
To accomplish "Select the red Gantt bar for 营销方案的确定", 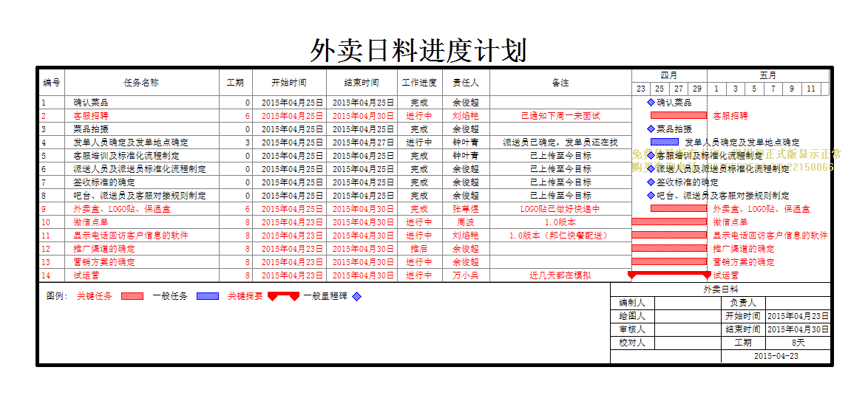I will click(669, 261).
